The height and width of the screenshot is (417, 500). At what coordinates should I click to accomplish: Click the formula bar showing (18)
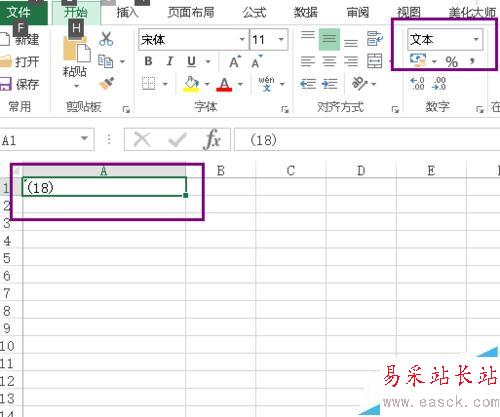367,140
